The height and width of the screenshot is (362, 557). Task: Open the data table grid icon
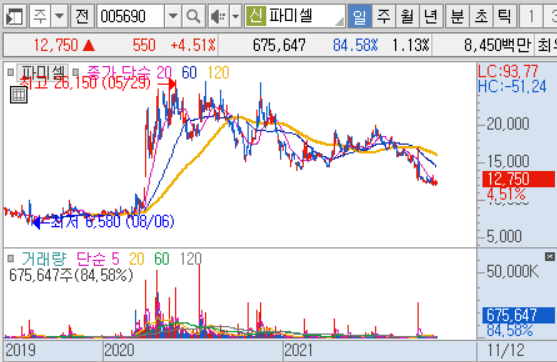tap(18, 94)
